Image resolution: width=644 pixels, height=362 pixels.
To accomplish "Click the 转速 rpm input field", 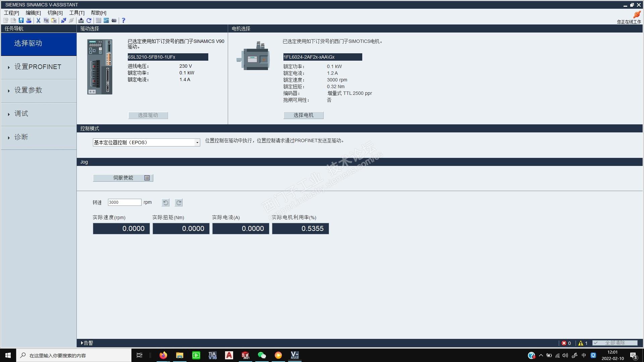I will point(124,202).
